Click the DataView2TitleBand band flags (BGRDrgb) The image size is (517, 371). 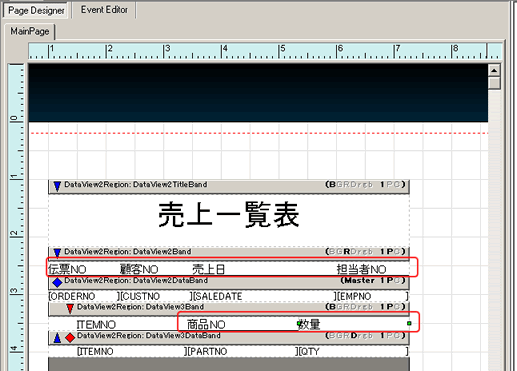(x=349, y=184)
